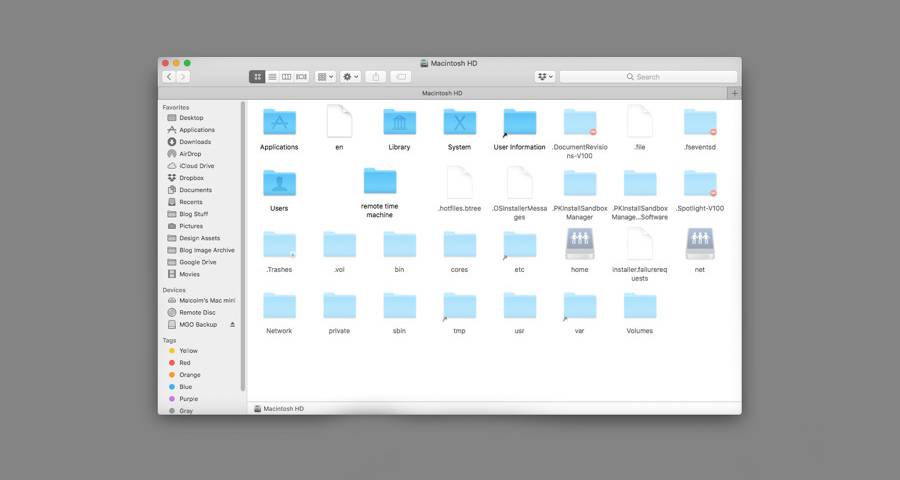Select the bin folder

click(x=399, y=244)
